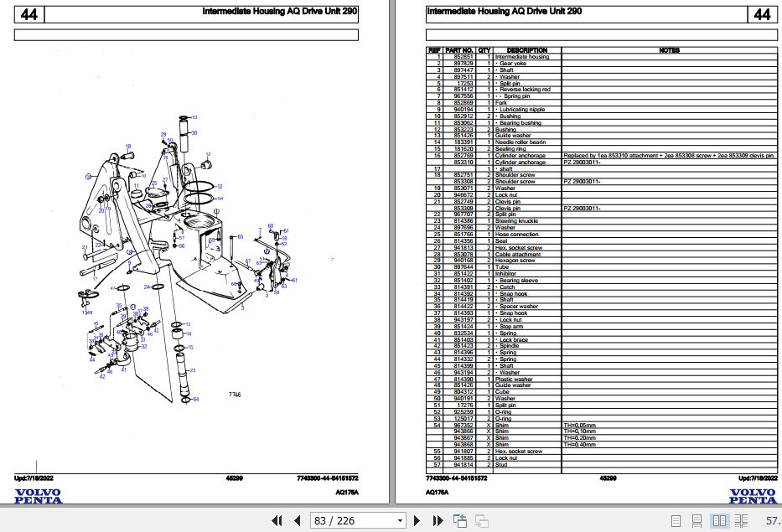782x532 pixels.
Task: Click the section number 44 on right page
Action: (762, 14)
